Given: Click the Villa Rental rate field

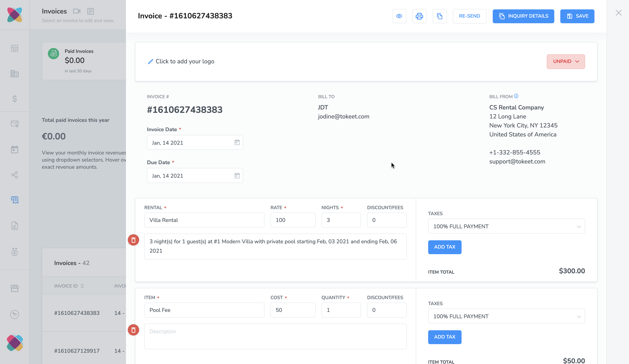Looking at the screenshot, I should point(292,220).
